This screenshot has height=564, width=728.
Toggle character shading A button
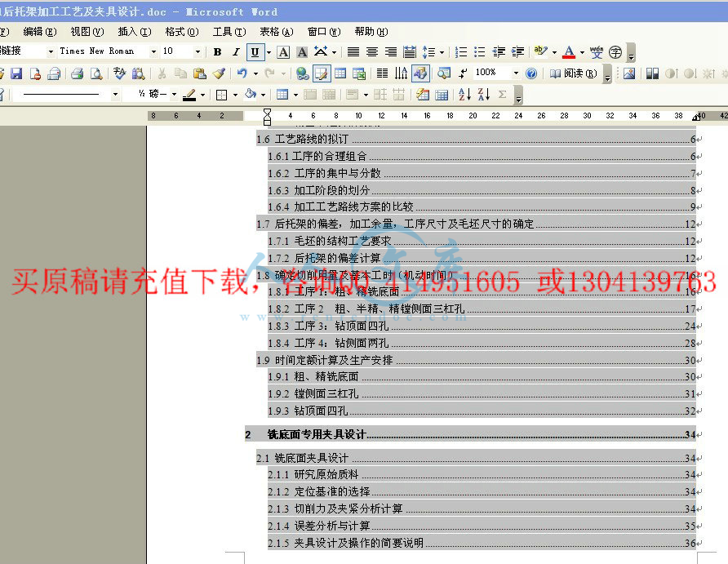point(302,51)
